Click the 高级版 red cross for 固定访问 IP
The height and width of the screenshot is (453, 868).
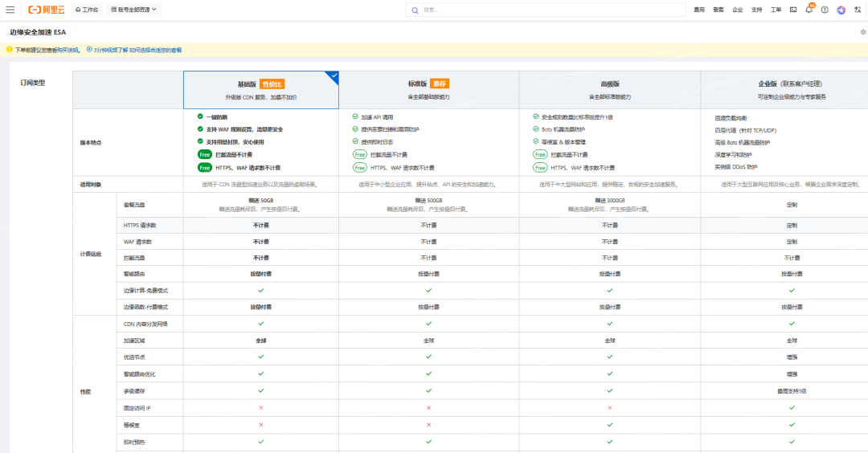609,408
